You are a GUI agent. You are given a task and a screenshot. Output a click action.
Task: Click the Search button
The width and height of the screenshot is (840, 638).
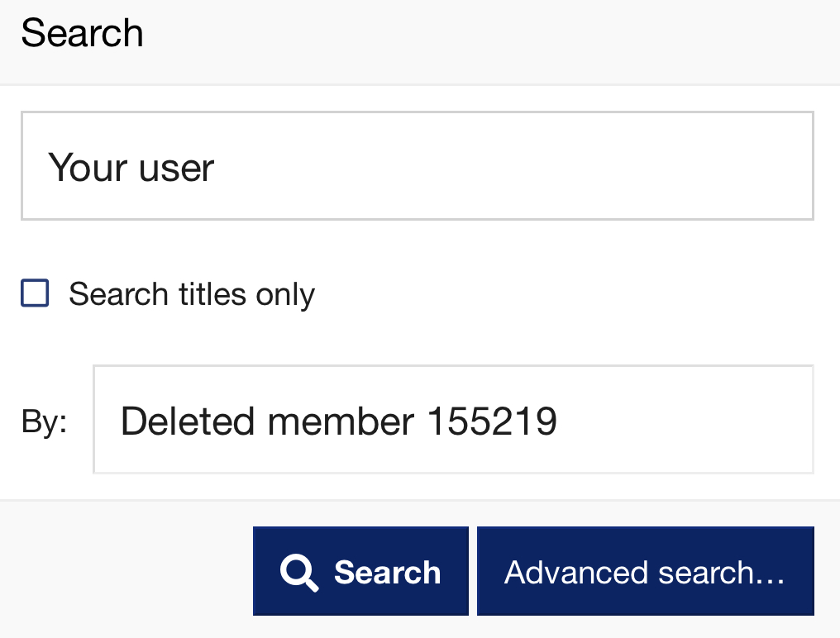point(360,571)
